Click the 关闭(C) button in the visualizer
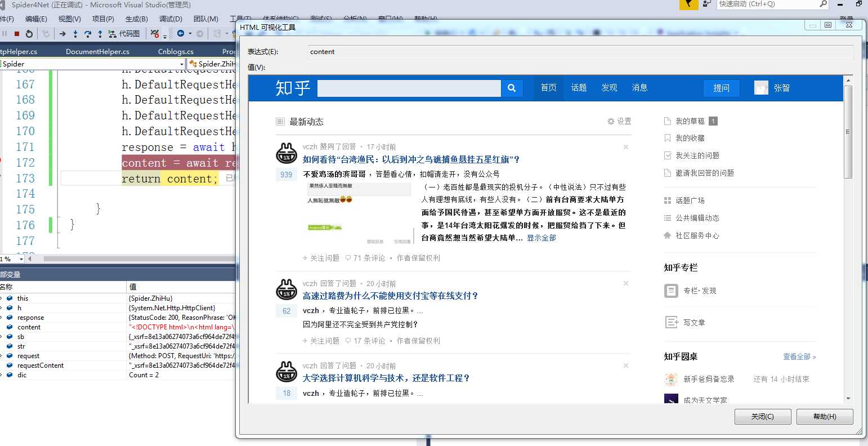The height and width of the screenshot is (446, 868). pyautogui.click(x=763, y=417)
